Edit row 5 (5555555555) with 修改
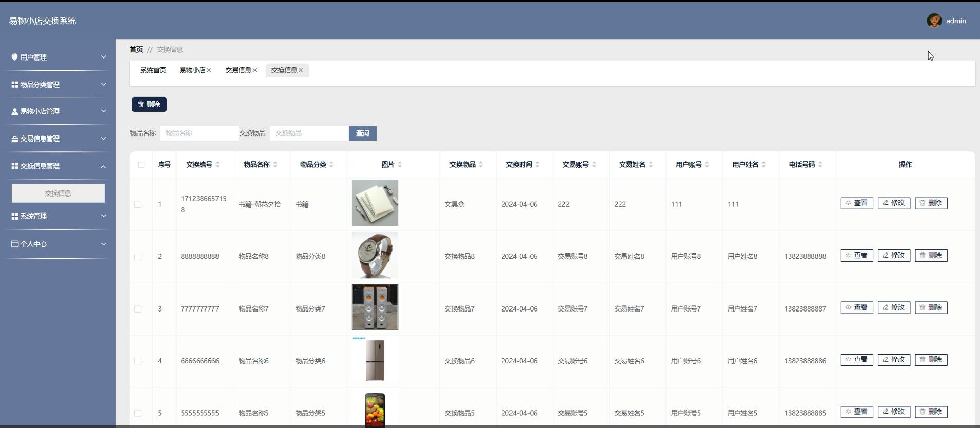Image resolution: width=980 pixels, height=428 pixels. pyautogui.click(x=894, y=412)
